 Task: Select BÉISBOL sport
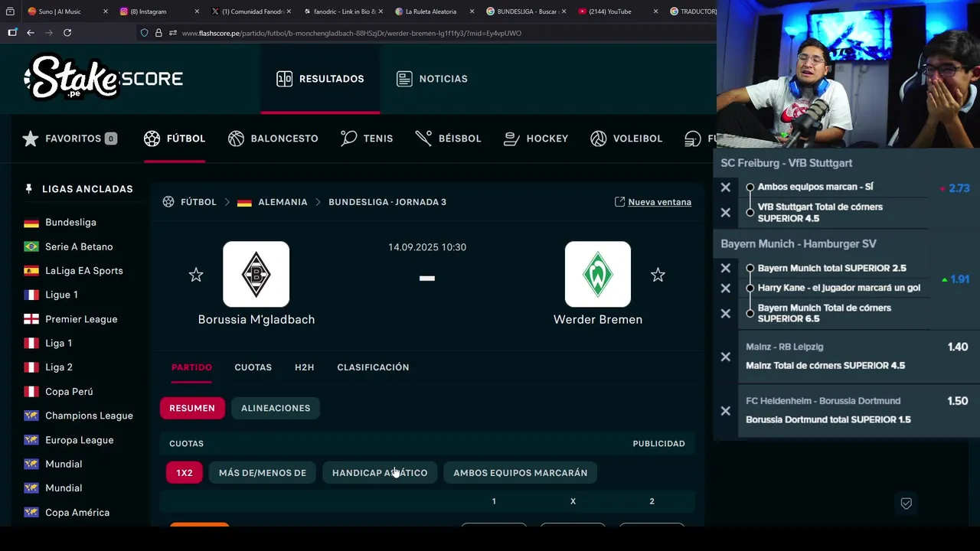click(x=449, y=139)
